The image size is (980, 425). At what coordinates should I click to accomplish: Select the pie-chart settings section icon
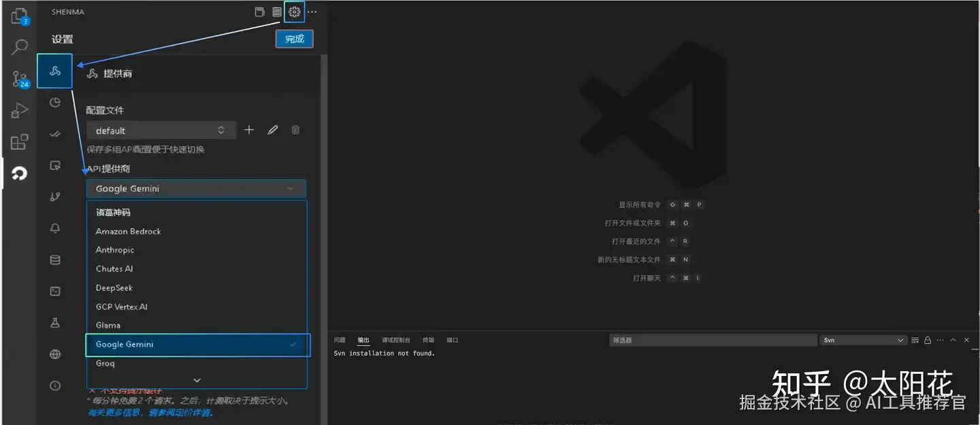click(55, 102)
